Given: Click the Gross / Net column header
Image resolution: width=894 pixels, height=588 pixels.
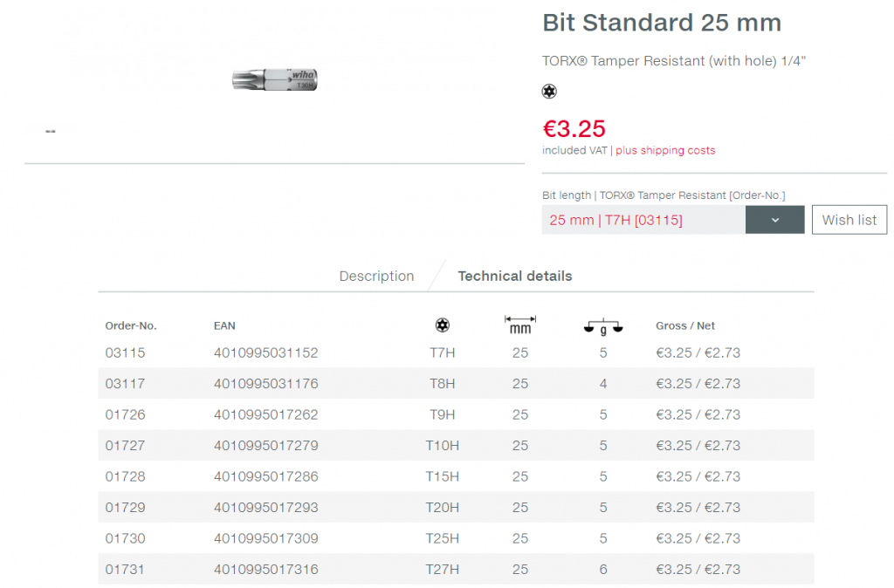Looking at the screenshot, I should (684, 325).
